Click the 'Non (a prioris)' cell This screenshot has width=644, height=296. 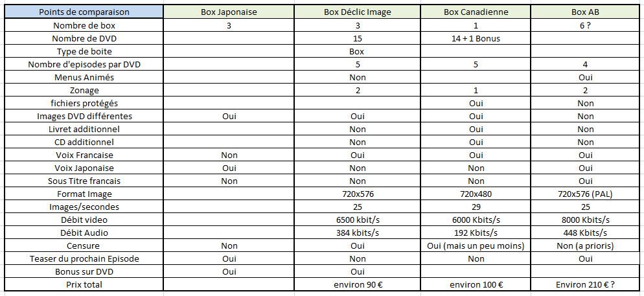(x=585, y=245)
